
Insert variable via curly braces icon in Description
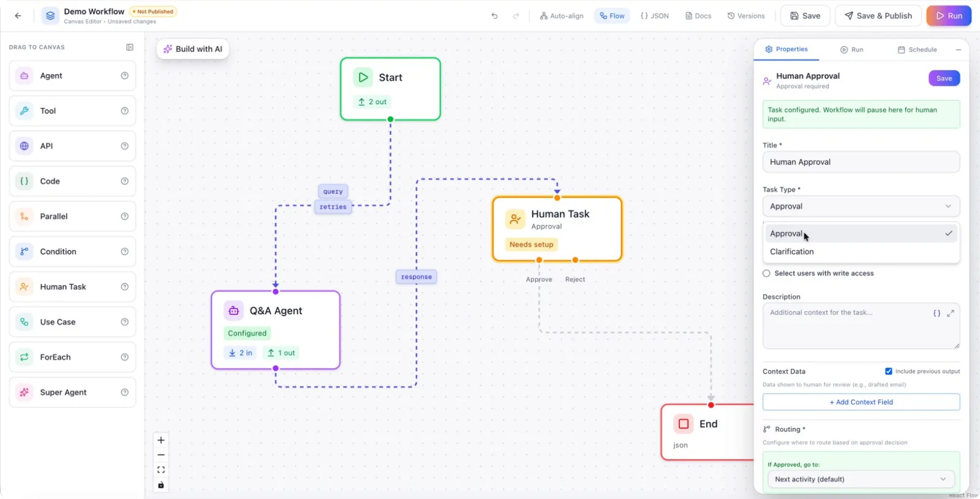tap(937, 313)
